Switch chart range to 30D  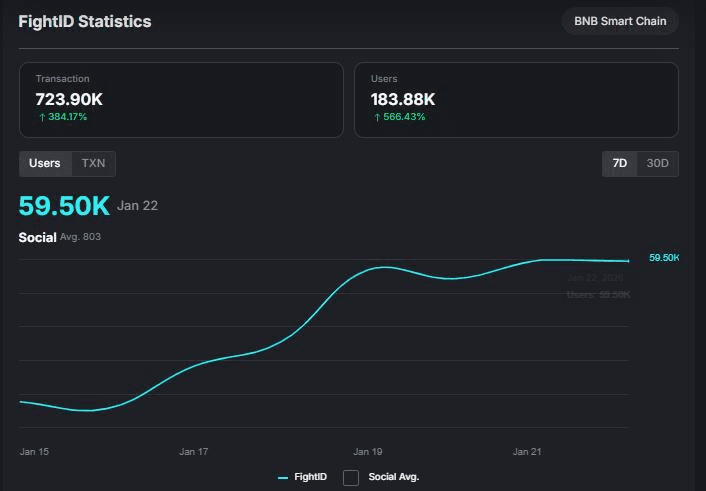tap(657, 163)
